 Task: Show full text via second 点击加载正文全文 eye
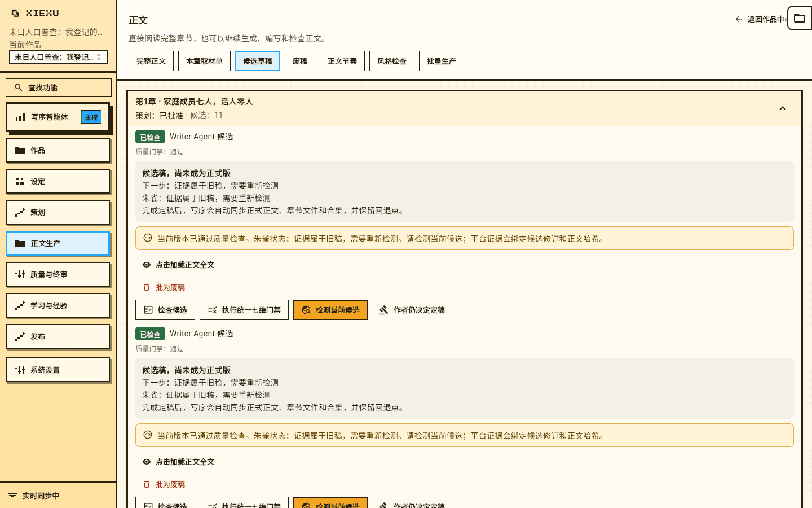tap(147, 462)
